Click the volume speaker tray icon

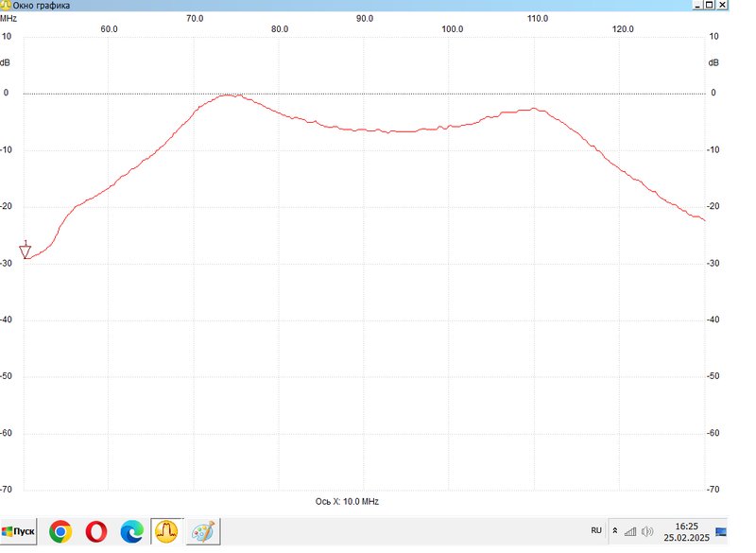pyautogui.click(x=647, y=531)
